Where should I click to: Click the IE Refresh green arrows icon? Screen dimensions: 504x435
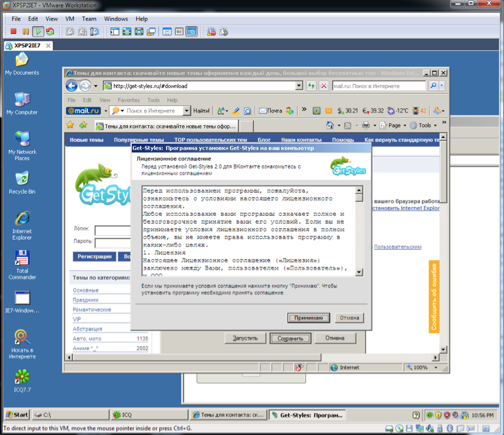[x=311, y=86]
